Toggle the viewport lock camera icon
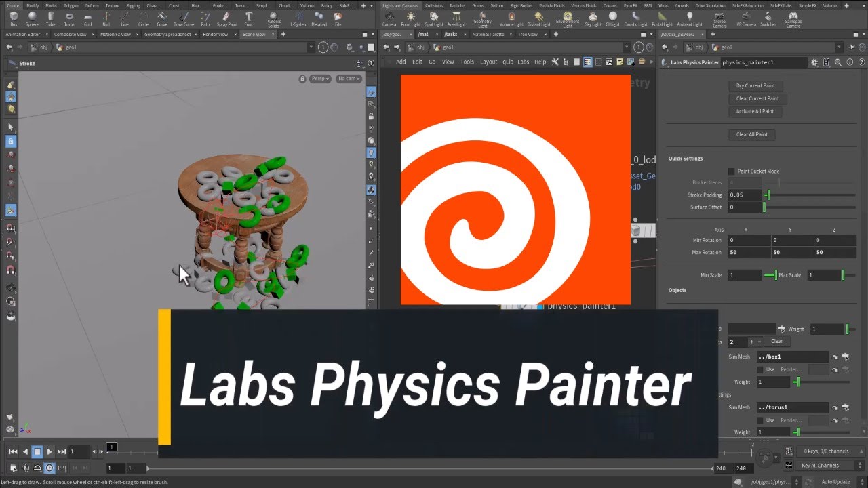The width and height of the screenshot is (868, 488). (x=302, y=79)
